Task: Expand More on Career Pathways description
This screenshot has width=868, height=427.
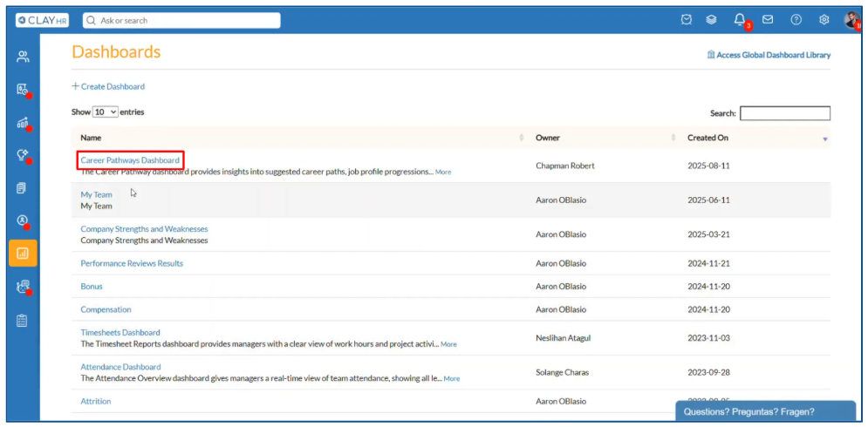Action: pos(443,172)
